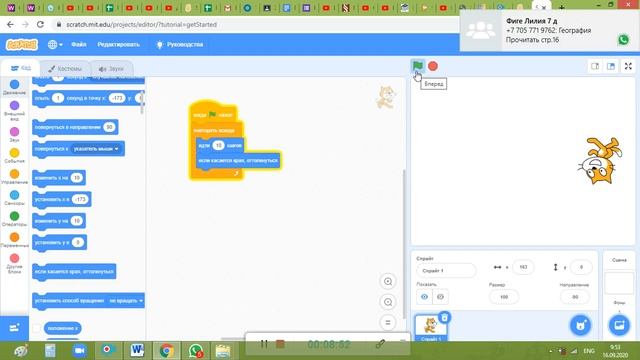Click the повернуться в направлении 90 palette block

click(x=75, y=127)
